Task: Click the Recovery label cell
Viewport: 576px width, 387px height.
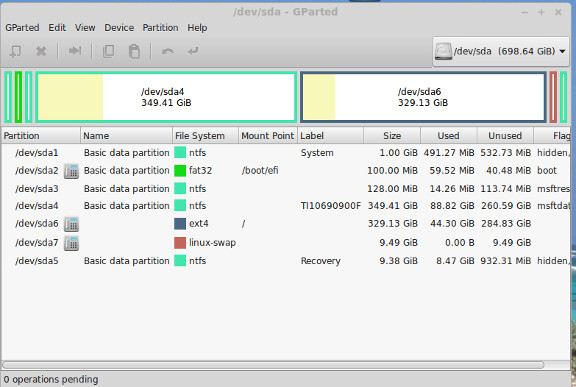Action: tap(321, 261)
